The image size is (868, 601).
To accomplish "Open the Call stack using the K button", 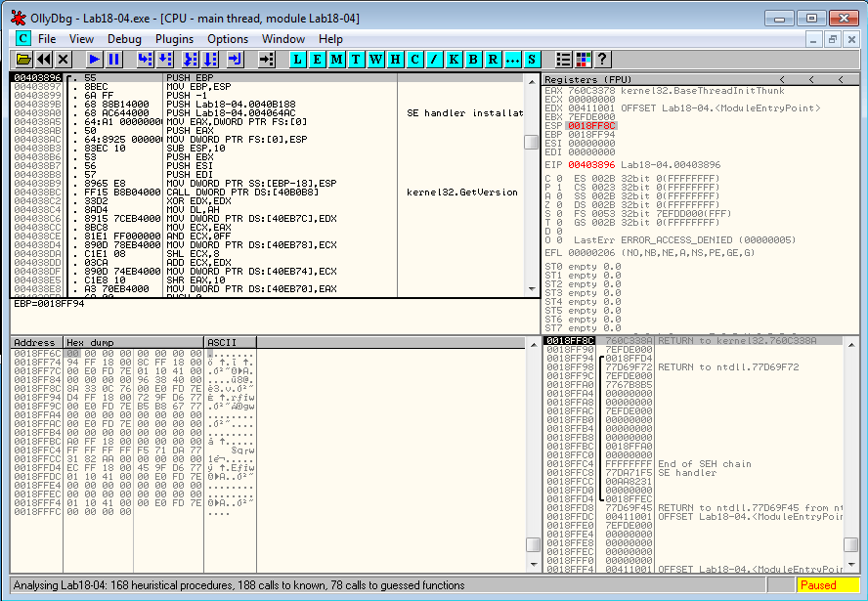I will (x=454, y=60).
